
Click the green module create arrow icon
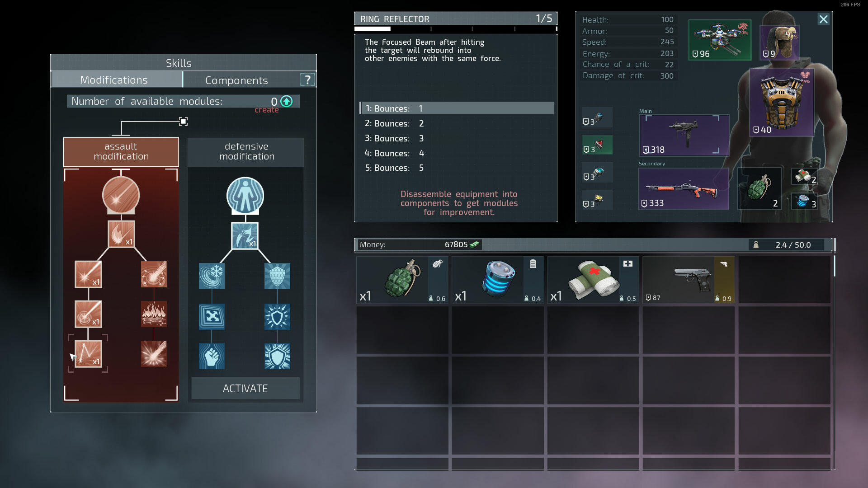point(286,102)
